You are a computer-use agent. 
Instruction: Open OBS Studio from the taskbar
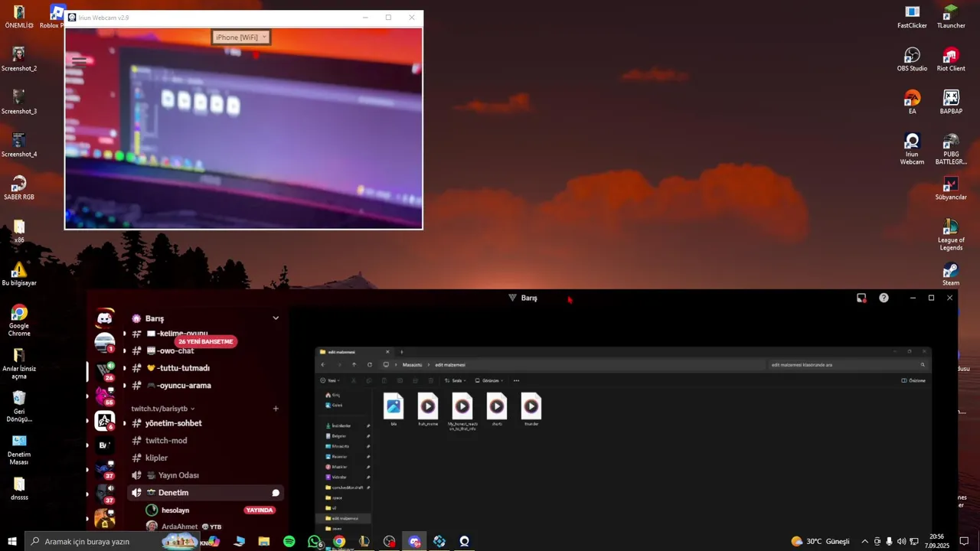coord(389,541)
